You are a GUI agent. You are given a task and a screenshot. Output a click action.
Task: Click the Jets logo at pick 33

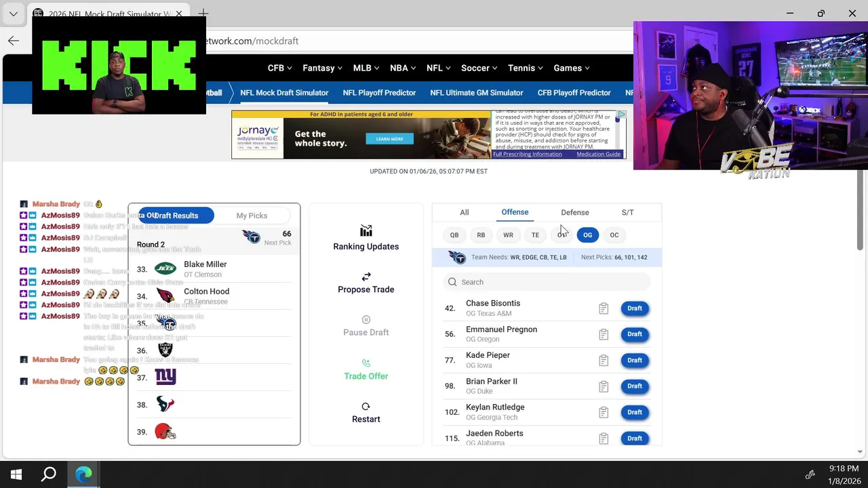click(x=165, y=269)
